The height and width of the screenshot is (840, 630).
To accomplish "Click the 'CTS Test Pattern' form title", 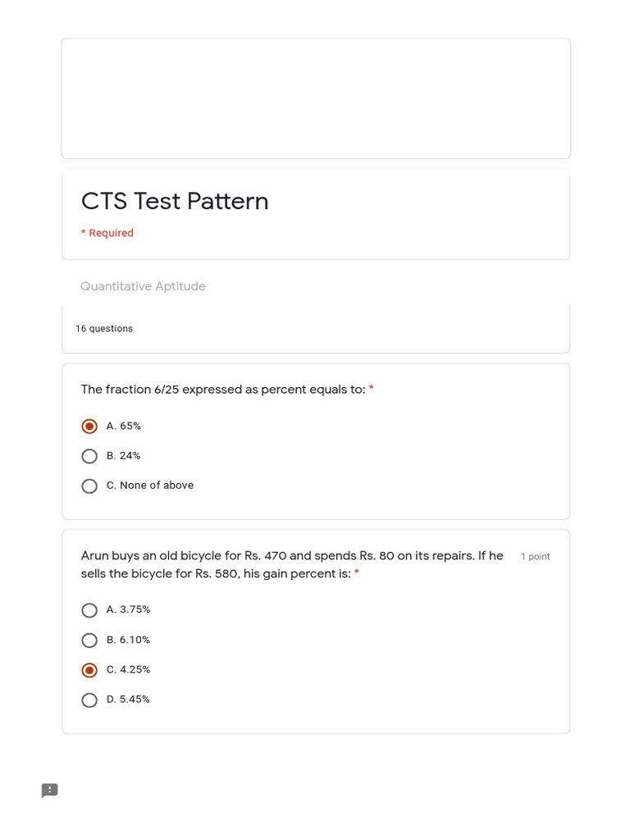I will [175, 201].
